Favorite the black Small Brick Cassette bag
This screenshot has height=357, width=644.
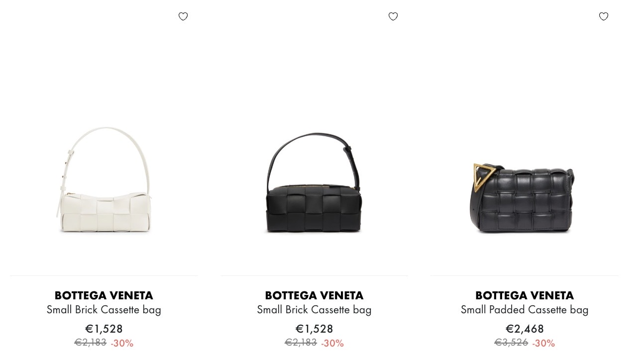tap(393, 16)
